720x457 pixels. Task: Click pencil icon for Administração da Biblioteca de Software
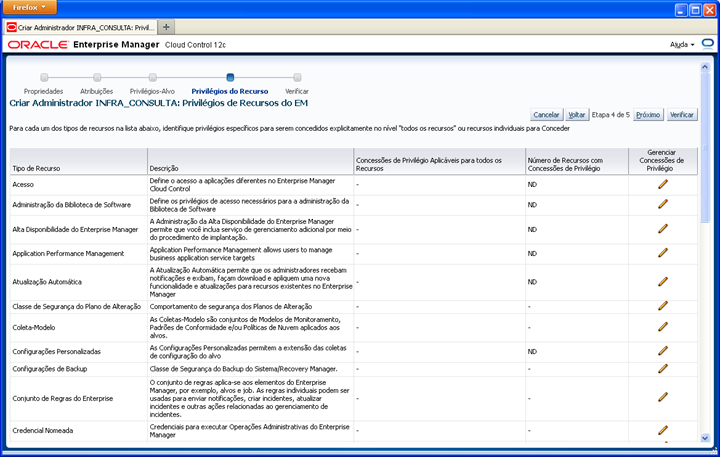tap(663, 204)
